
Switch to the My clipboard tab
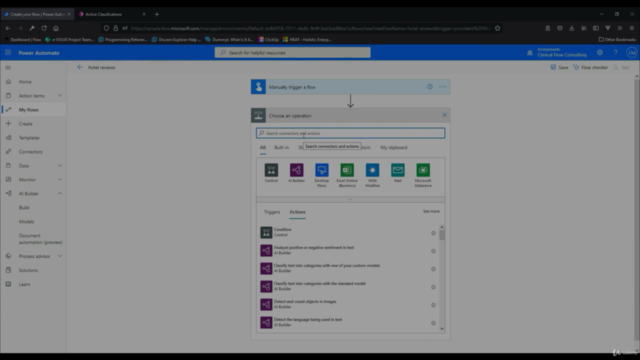(x=393, y=147)
